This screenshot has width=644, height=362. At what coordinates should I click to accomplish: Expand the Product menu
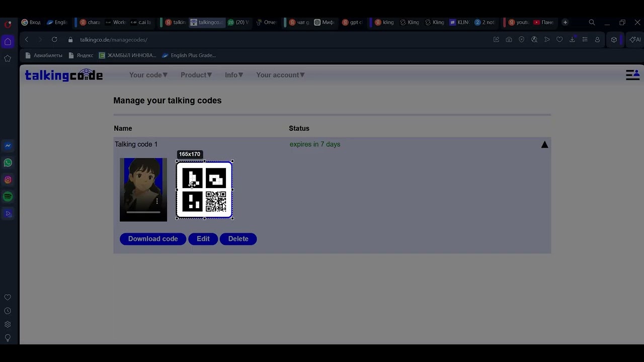[x=196, y=75]
